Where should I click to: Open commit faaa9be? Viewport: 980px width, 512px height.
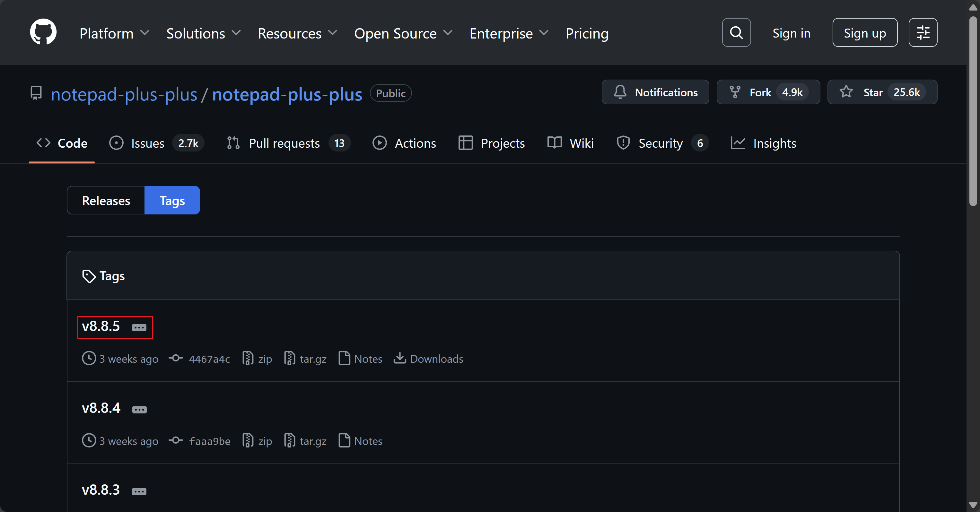click(x=210, y=441)
